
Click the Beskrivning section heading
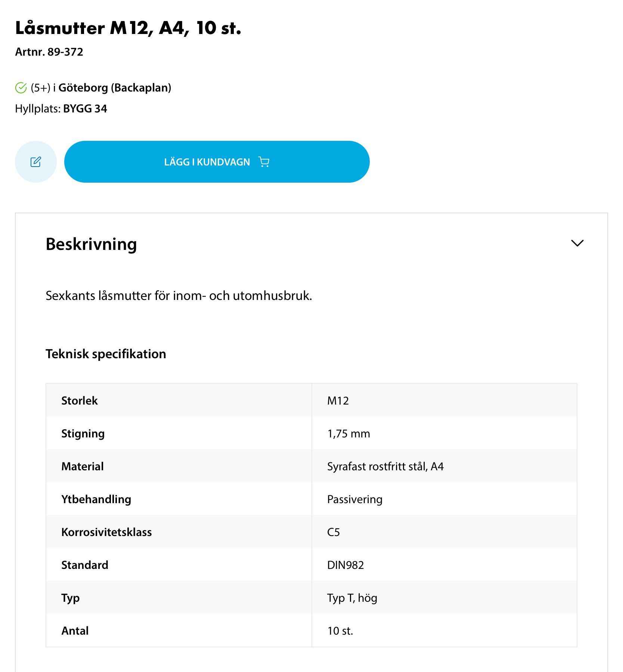(x=91, y=244)
